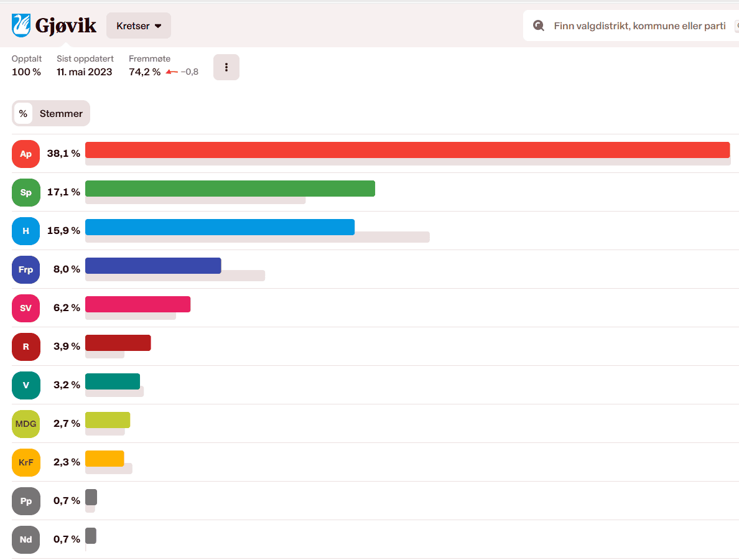This screenshot has height=560, width=739.
Task: Select the Sp party badge
Action: [26, 192]
